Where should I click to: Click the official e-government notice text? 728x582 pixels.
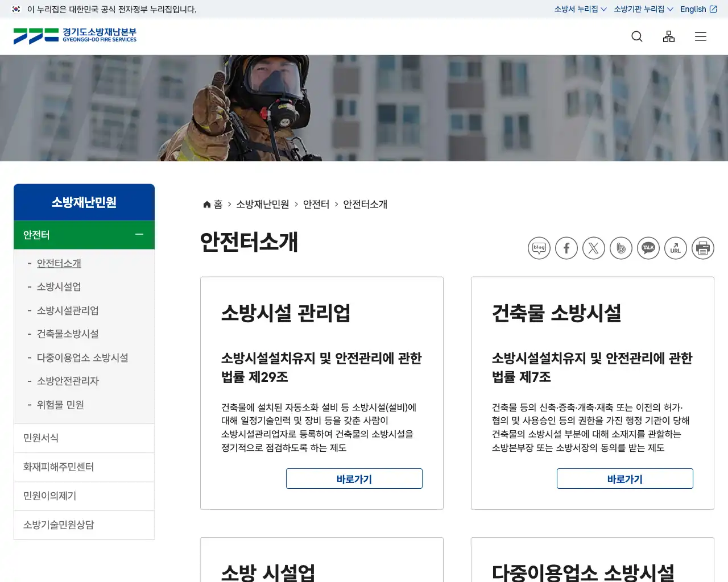click(x=112, y=9)
